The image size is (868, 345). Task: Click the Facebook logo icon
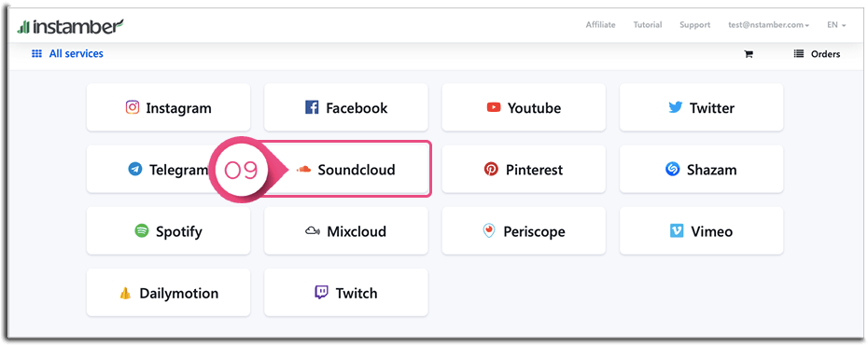click(x=312, y=107)
